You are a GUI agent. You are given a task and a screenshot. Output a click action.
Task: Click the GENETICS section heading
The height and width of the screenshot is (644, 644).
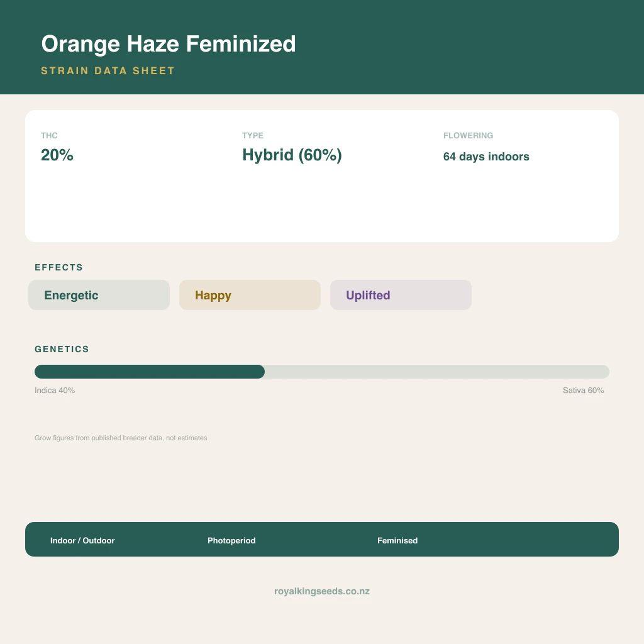coord(62,349)
